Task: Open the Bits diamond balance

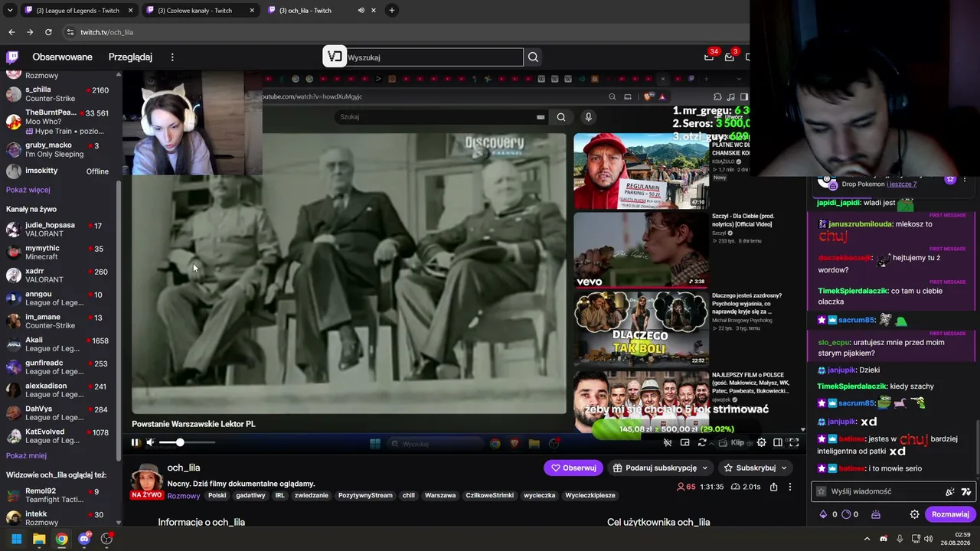Action: 823,514
